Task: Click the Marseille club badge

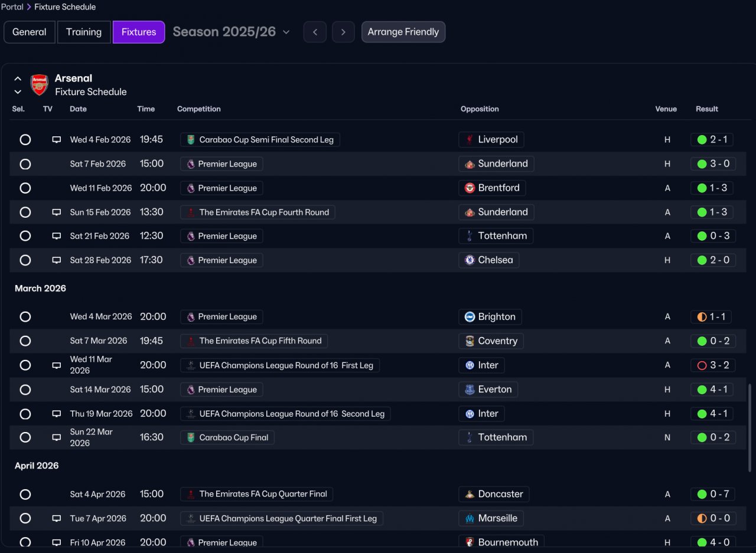Action: [x=470, y=519]
